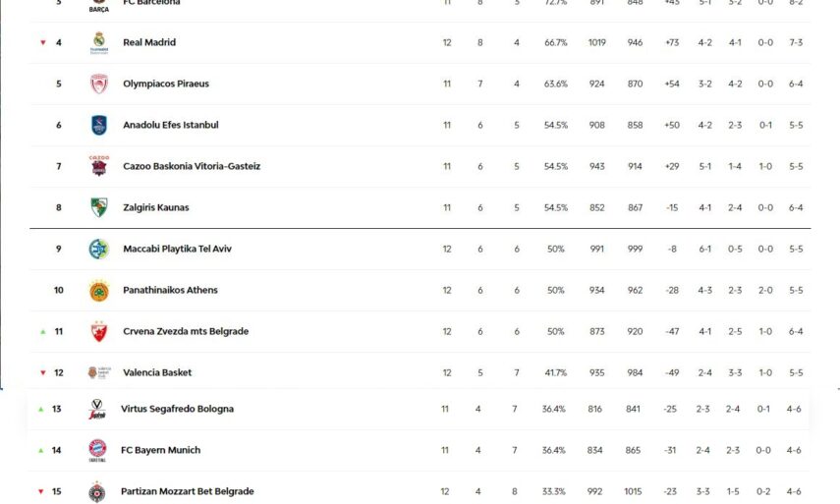Click the Crvena Zvezda team crest
840x504 pixels.
[98, 332]
